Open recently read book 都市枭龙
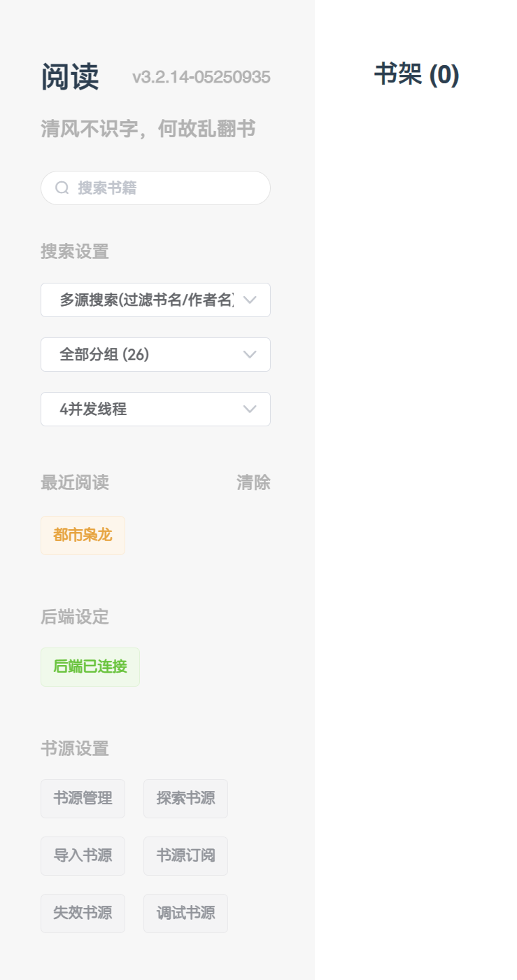Screen dimensions: 517x980 click(x=83, y=535)
